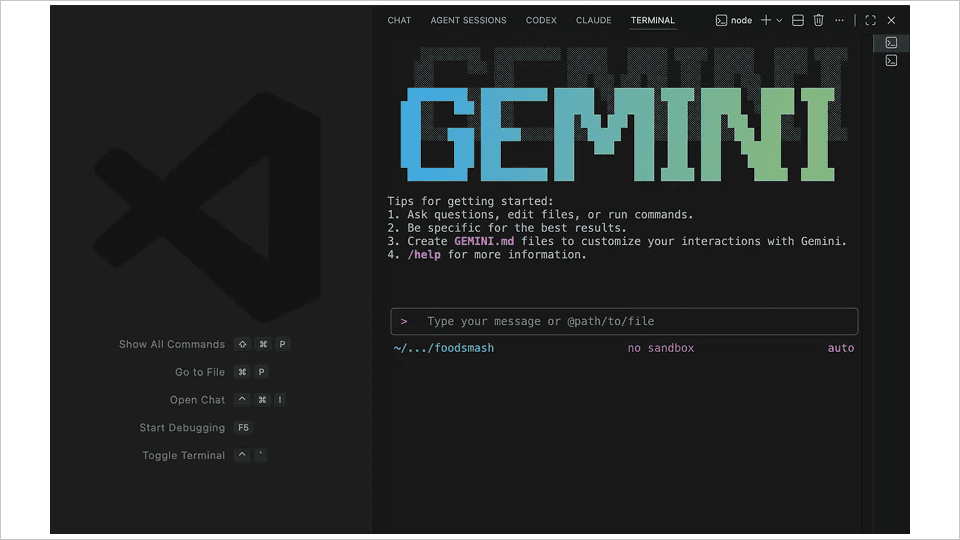
Task: Click the F5 key badge
Action: [x=244, y=427]
